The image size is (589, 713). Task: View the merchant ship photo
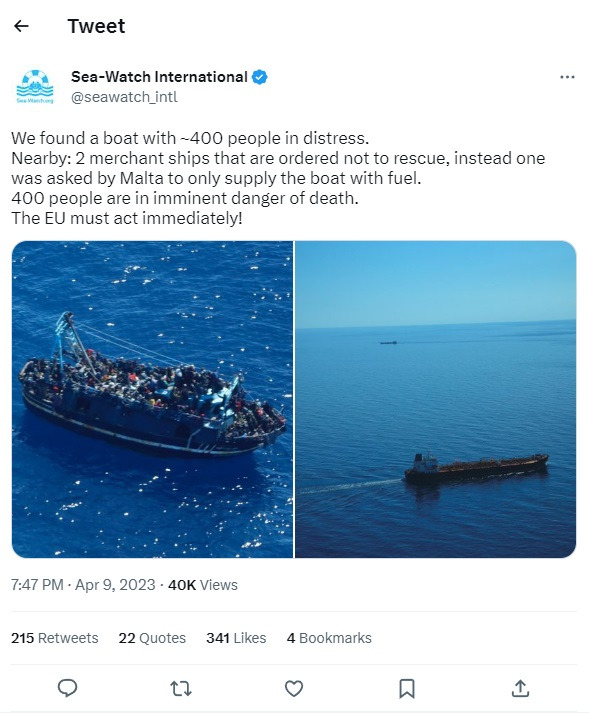coord(436,399)
